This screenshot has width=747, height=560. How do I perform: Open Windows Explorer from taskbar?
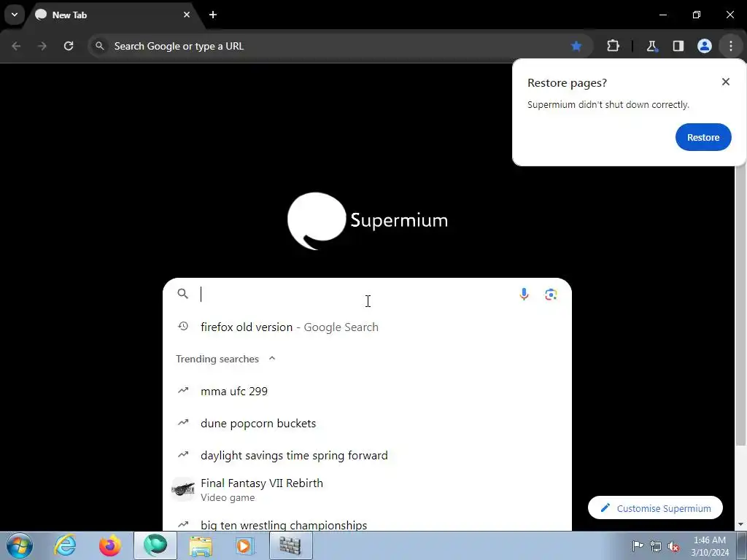[201, 545]
